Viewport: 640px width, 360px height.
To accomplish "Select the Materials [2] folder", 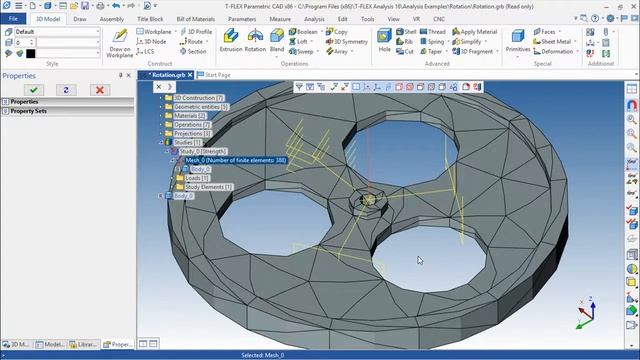I will click(x=190, y=116).
